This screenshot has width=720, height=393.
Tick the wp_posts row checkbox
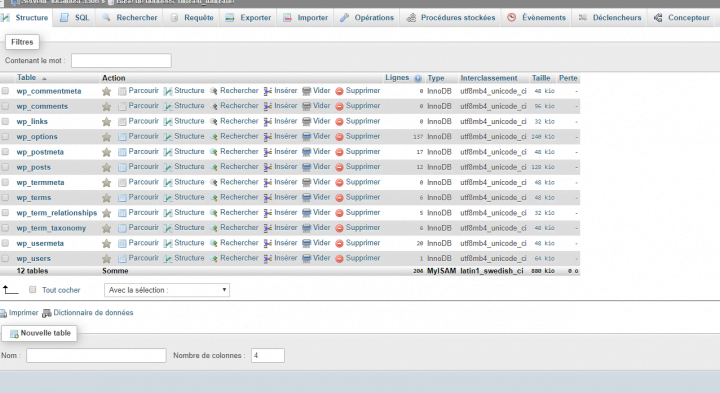coord(5,167)
